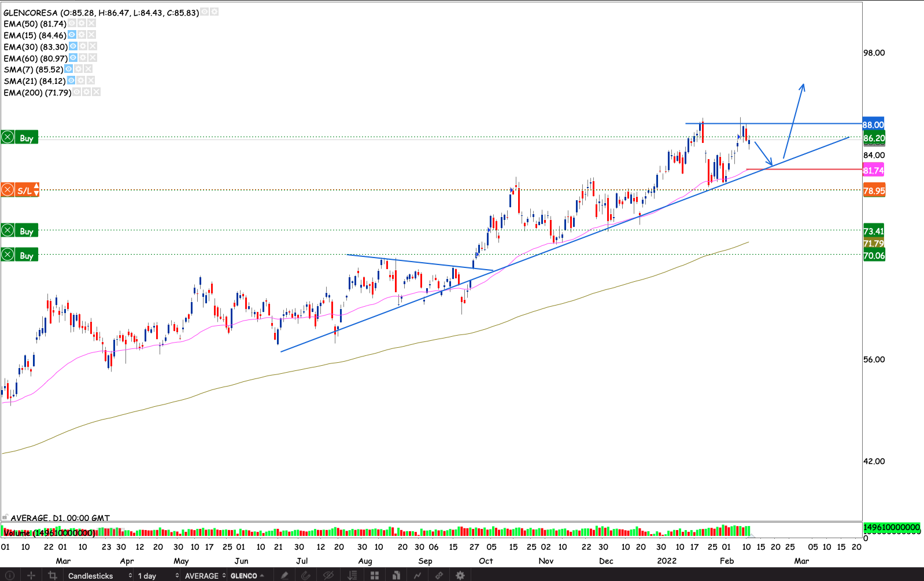Viewport: 924px width, 581px height.
Task: Click the Buy order label at 86.20
Action: pyautogui.click(x=27, y=138)
